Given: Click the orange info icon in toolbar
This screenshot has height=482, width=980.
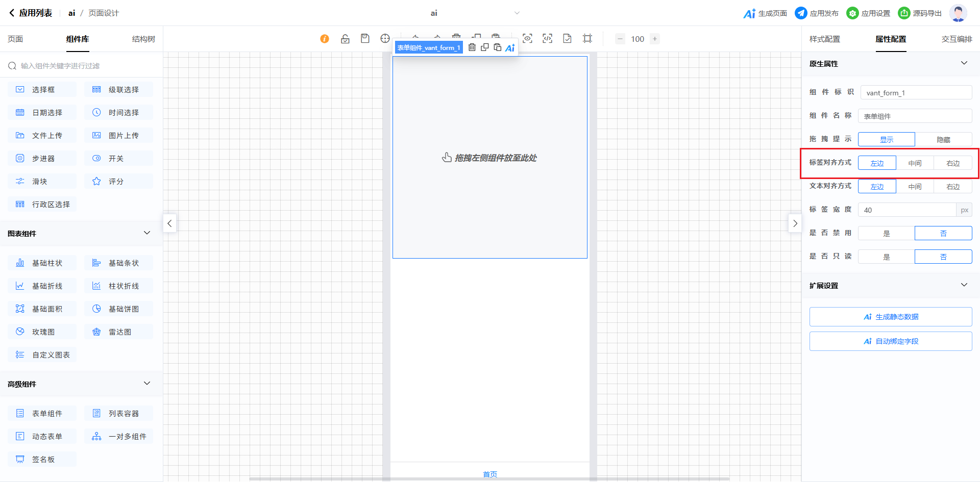Looking at the screenshot, I should 325,39.
